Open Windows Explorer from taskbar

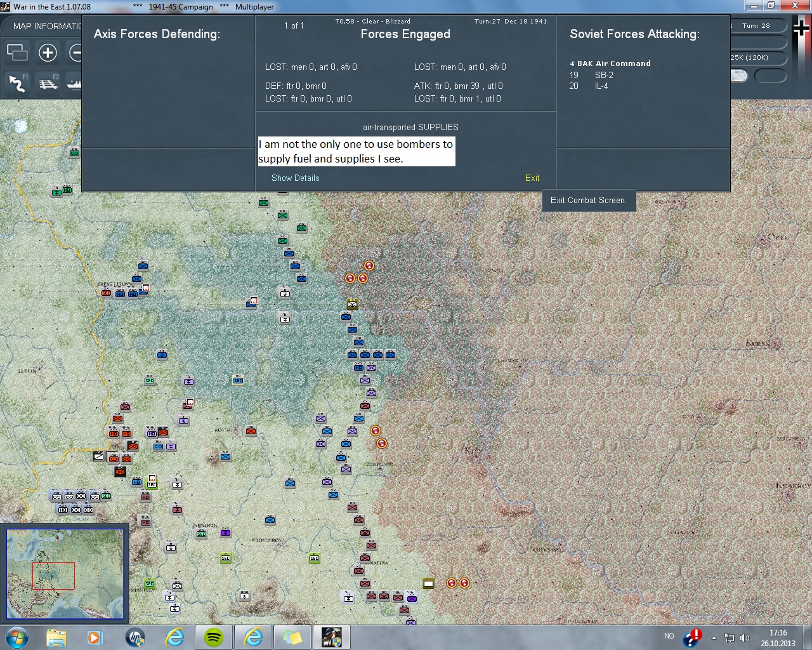click(56, 637)
